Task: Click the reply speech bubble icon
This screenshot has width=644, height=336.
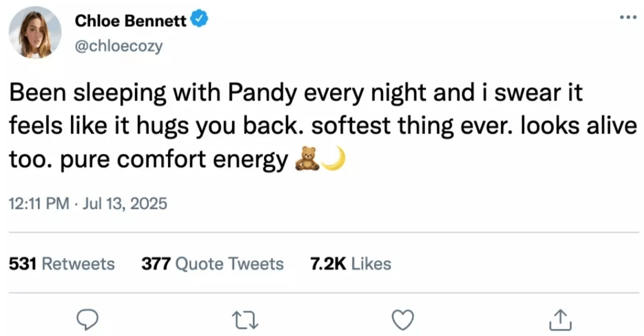Action: pos(87,320)
